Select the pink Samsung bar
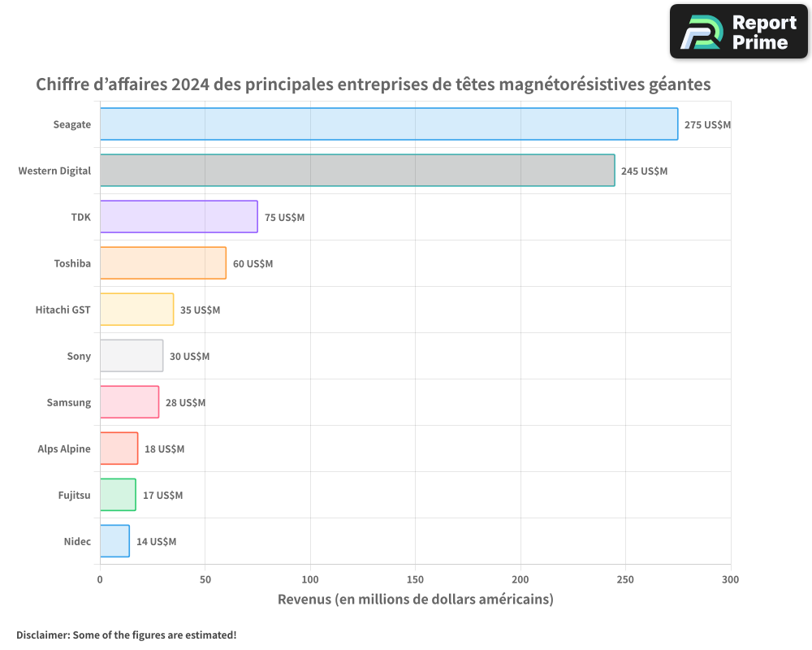Screen dimensions: 812x650 point(129,402)
